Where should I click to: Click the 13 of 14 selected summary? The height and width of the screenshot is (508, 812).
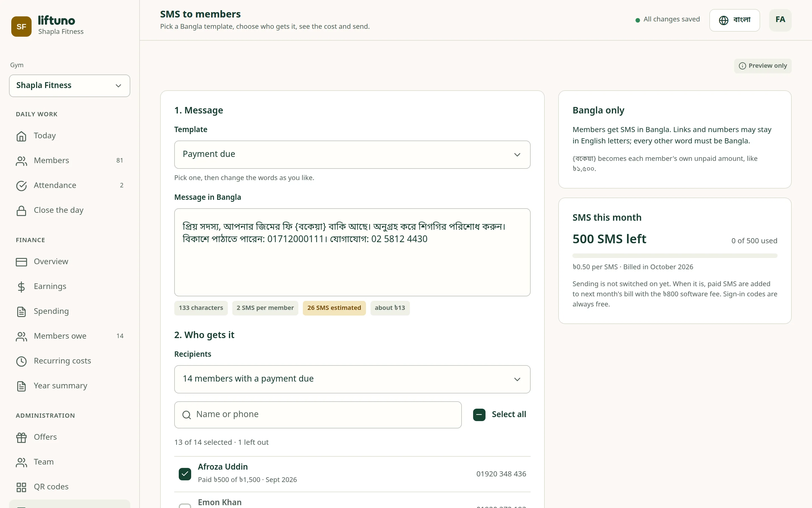(221, 443)
